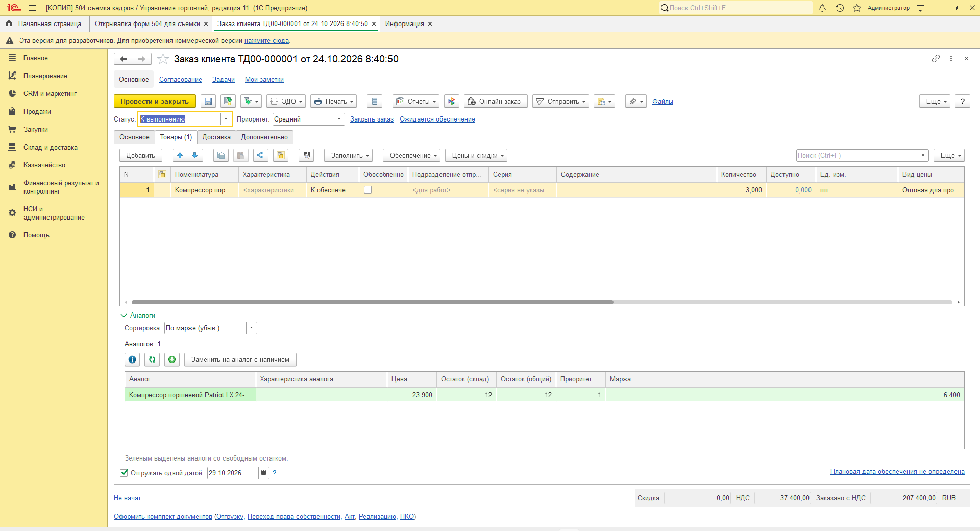Click the blue info icon in the Analogs section

pos(132,359)
